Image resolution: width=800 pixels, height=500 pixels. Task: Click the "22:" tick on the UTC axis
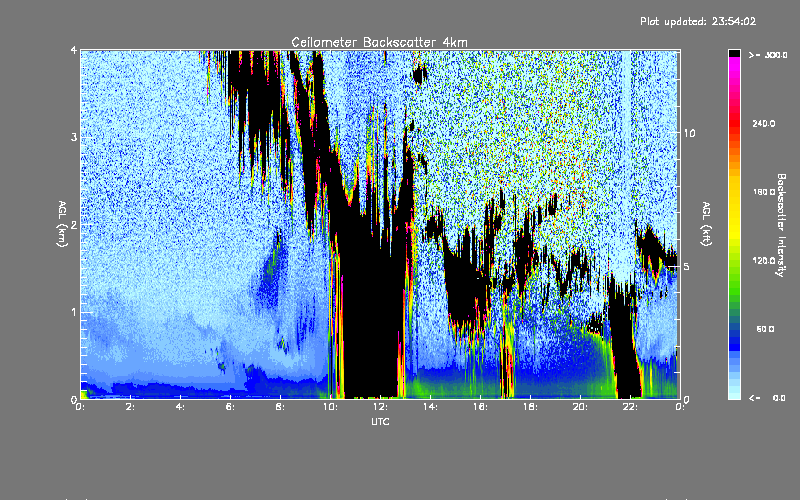click(x=630, y=407)
